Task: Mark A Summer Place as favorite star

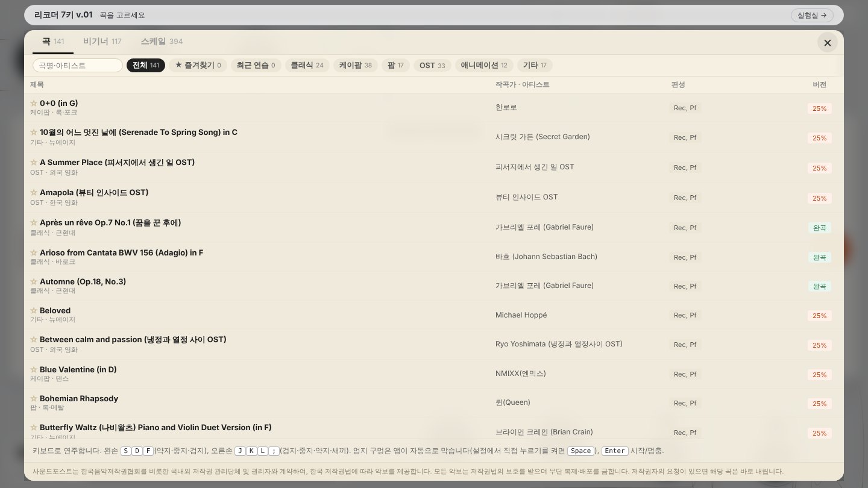Action: pyautogui.click(x=34, y=162)
